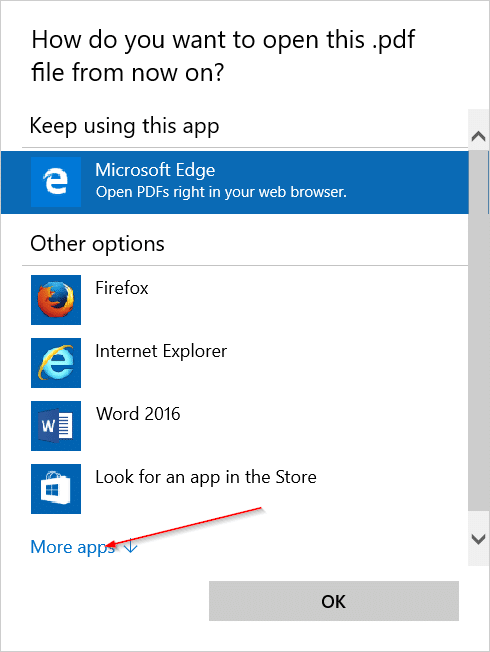Click the scrollbar up arrow

click(x=478, y=136)
